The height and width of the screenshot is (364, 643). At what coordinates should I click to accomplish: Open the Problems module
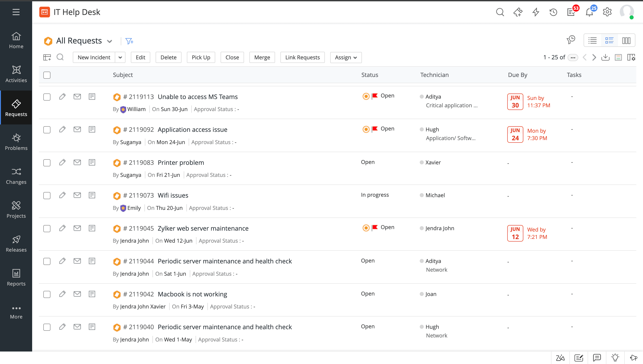(x=16, y=141)
